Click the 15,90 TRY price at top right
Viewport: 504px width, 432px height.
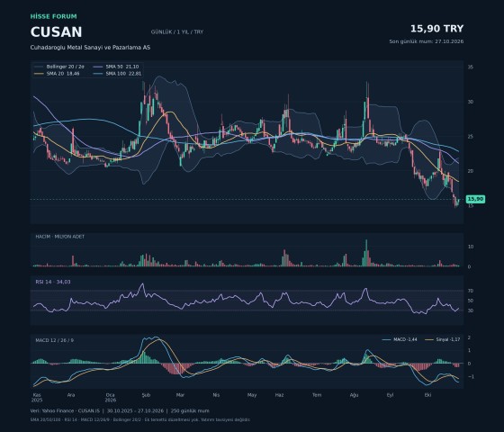[436, 29]
